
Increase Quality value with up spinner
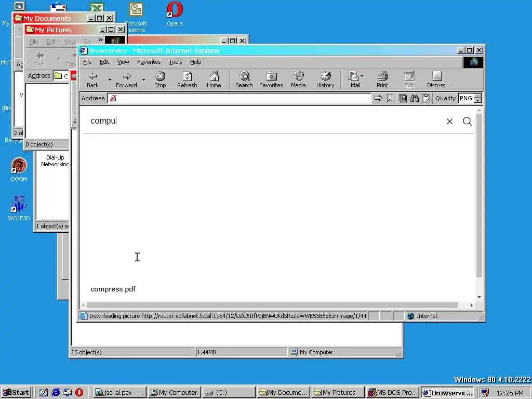pos(478,96)
